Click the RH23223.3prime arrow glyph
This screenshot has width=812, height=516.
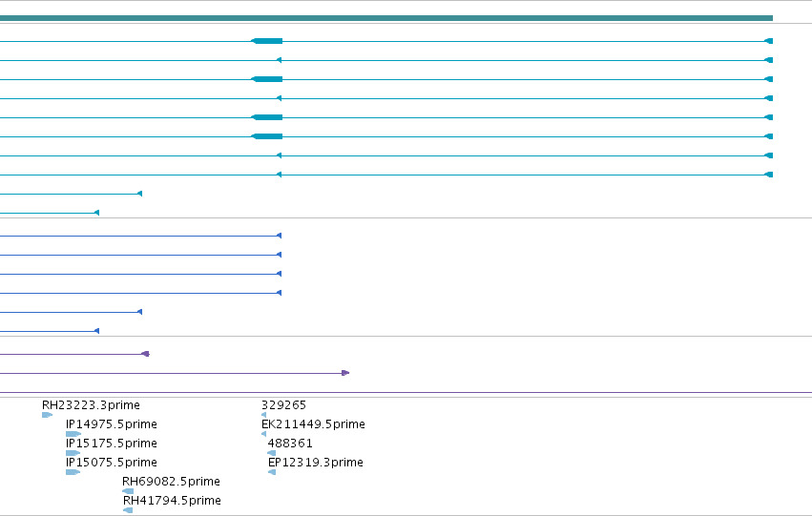(x=47, y=415)
